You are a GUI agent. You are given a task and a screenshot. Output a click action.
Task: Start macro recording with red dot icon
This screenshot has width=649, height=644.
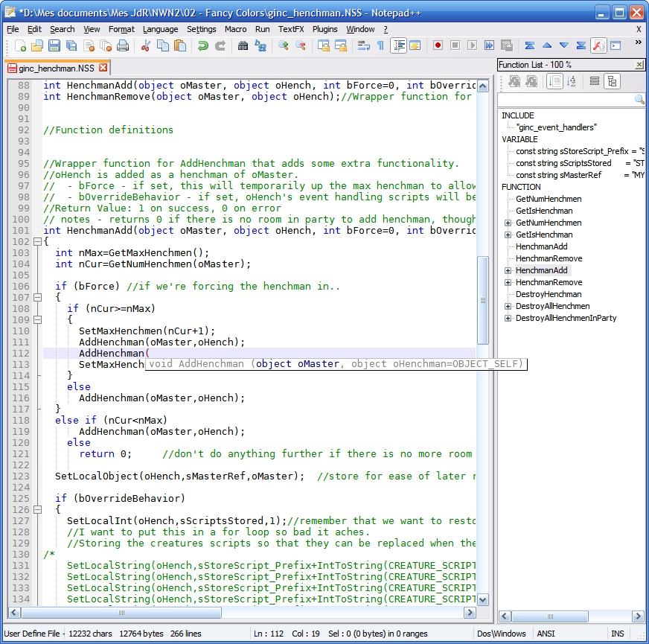(x=438, y=46)
